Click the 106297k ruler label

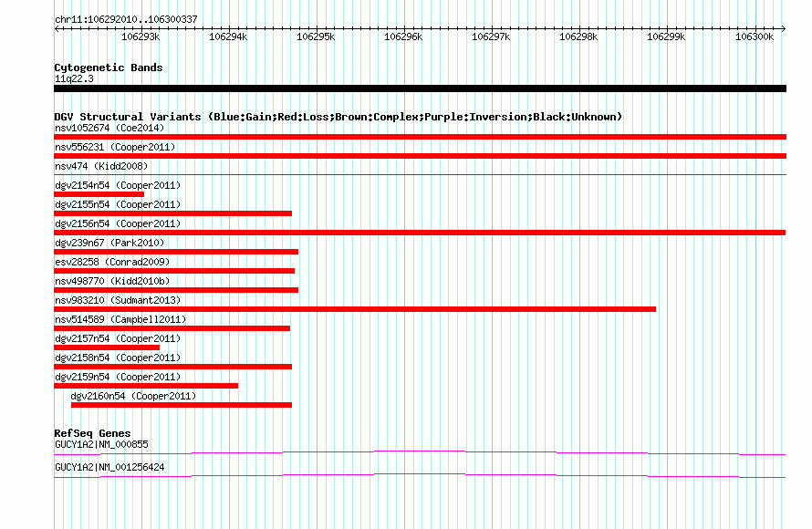[491, 36]
